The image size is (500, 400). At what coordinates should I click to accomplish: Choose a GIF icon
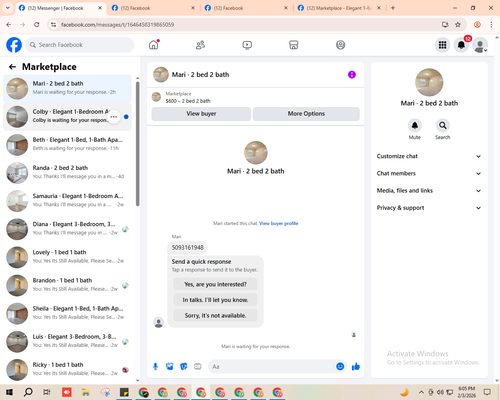(x=198, y=367)
